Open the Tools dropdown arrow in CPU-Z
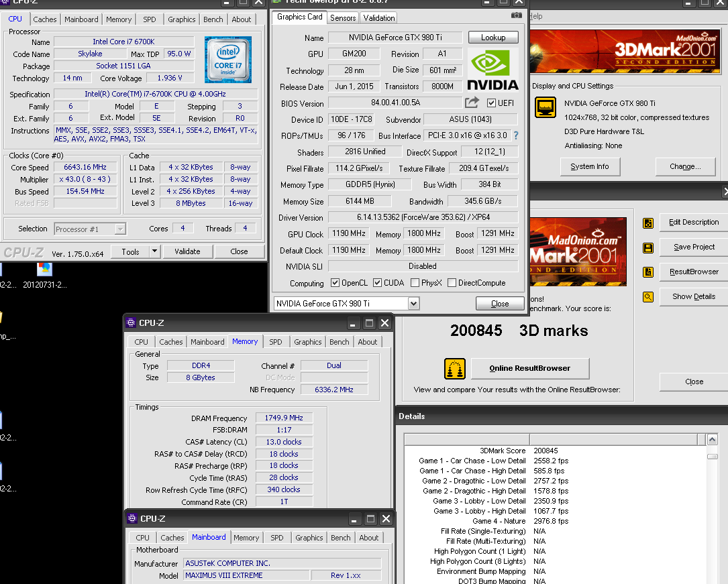 click(x=154, y=251)
